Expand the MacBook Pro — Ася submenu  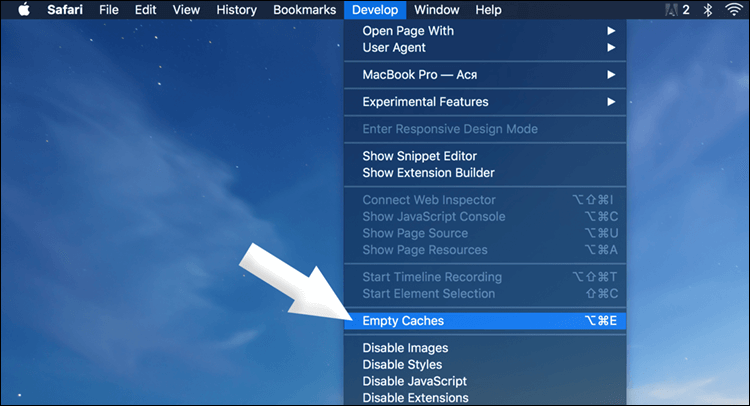(x=485, y=75)
